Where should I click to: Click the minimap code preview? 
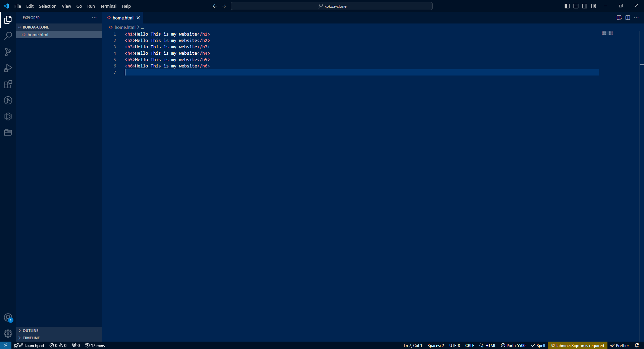point(607,33)
